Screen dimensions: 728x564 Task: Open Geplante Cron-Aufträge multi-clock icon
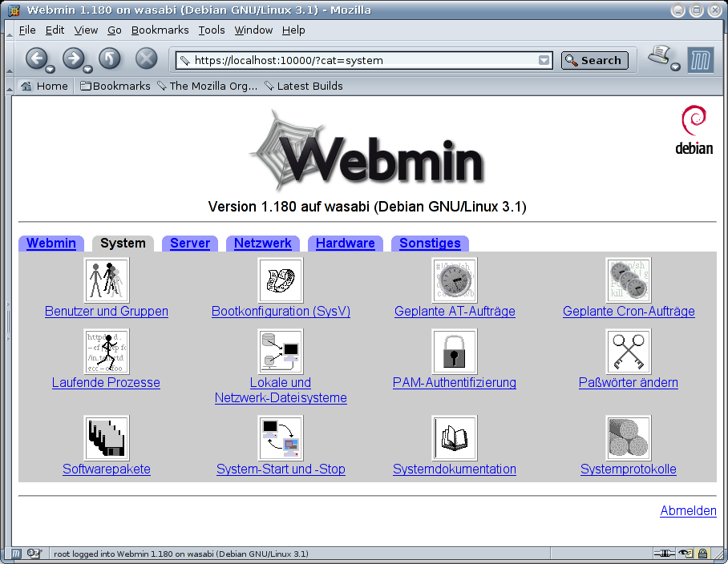point(628,280)
